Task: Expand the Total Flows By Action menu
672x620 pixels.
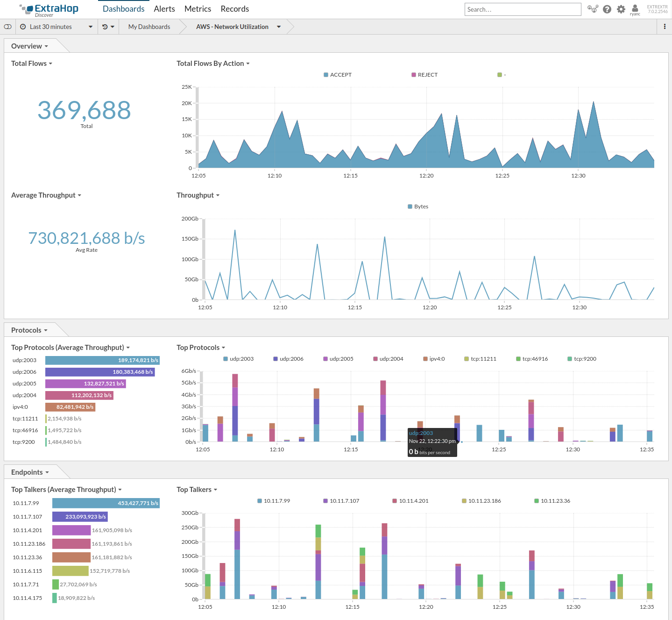Action: [213, 64]
